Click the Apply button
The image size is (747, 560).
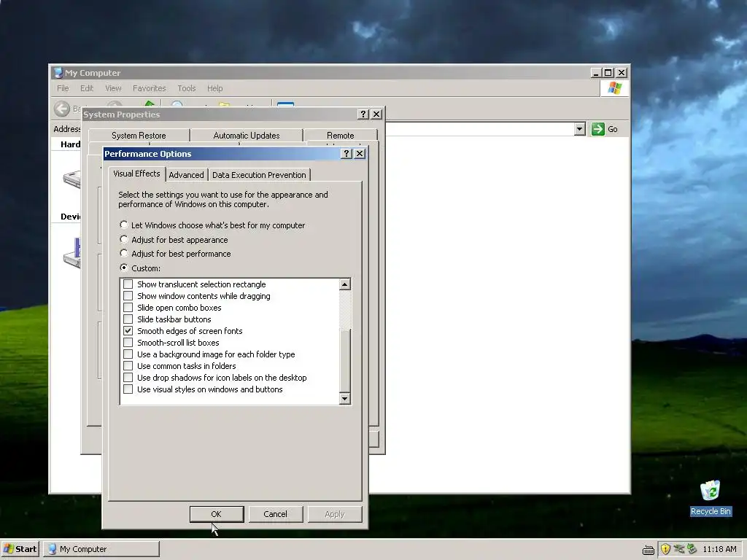[x=334, y=514]
